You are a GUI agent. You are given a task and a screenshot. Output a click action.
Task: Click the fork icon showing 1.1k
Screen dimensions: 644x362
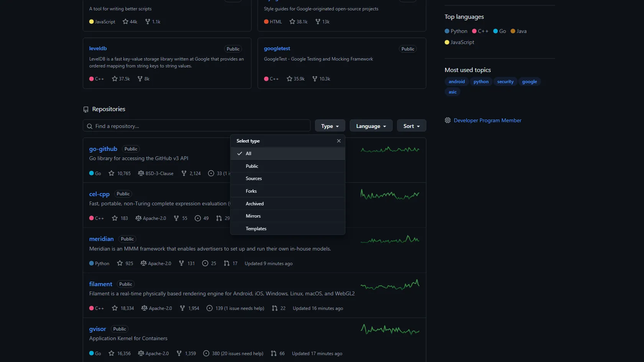[148, 21]
